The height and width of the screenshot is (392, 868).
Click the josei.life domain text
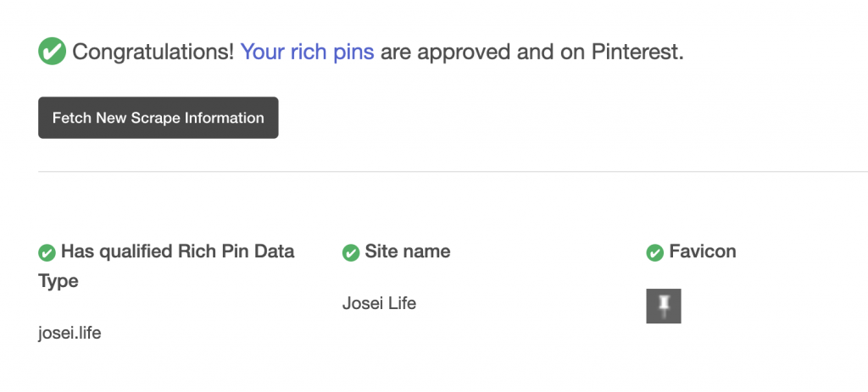point(70,334)
